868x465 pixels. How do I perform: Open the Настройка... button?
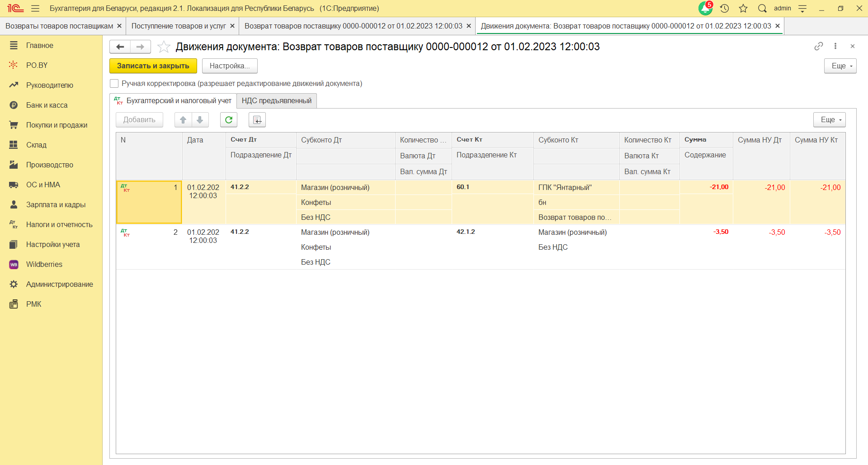(x=230, y=66)
